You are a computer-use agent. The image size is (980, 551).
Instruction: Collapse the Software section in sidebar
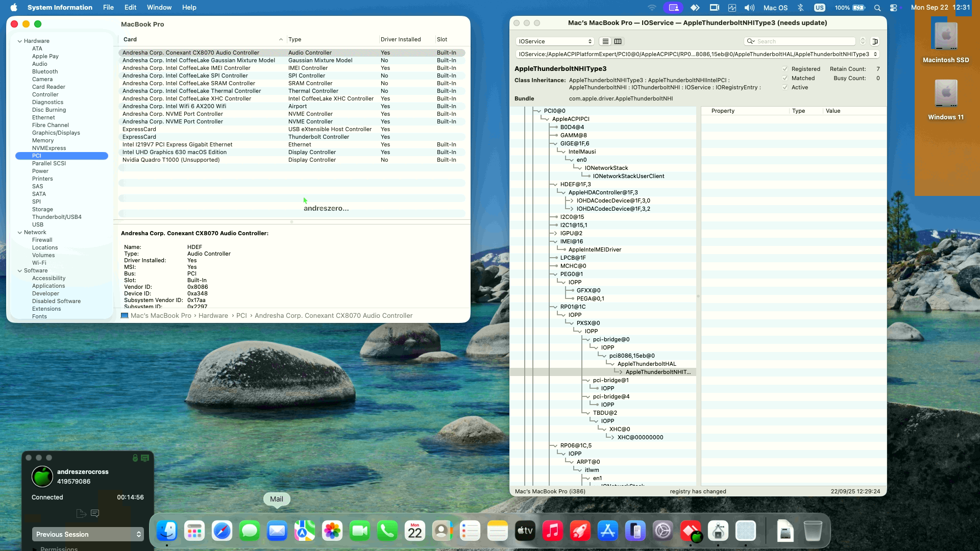[20, 270]
